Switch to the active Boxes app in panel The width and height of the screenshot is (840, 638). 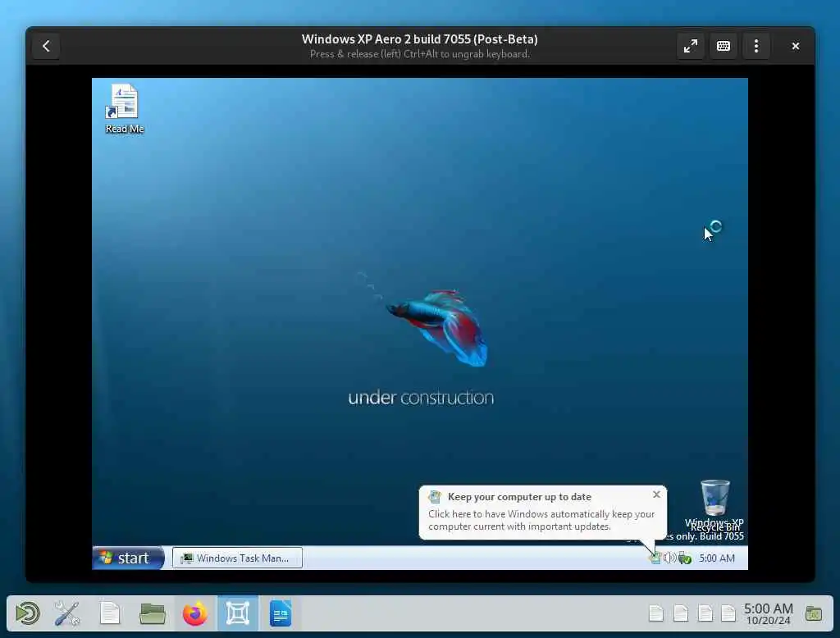click(x=238, y=613)
